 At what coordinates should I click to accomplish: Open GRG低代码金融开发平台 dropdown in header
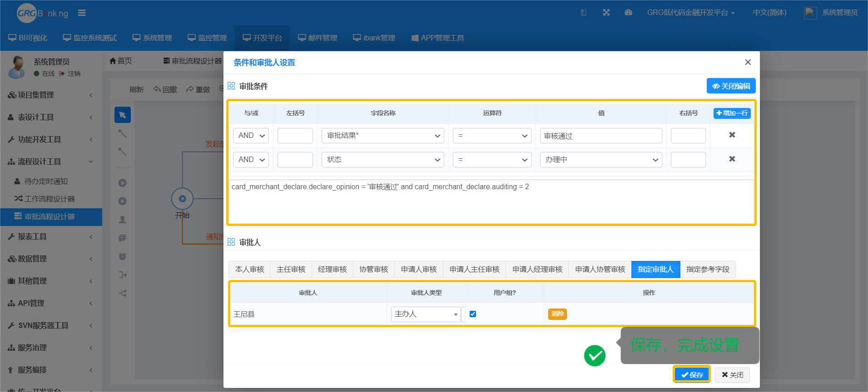pos(691,13)
